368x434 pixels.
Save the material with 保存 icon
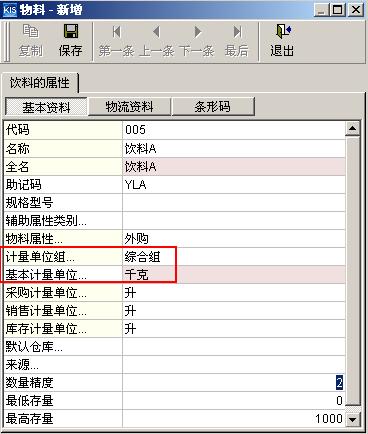pos(70,41)
